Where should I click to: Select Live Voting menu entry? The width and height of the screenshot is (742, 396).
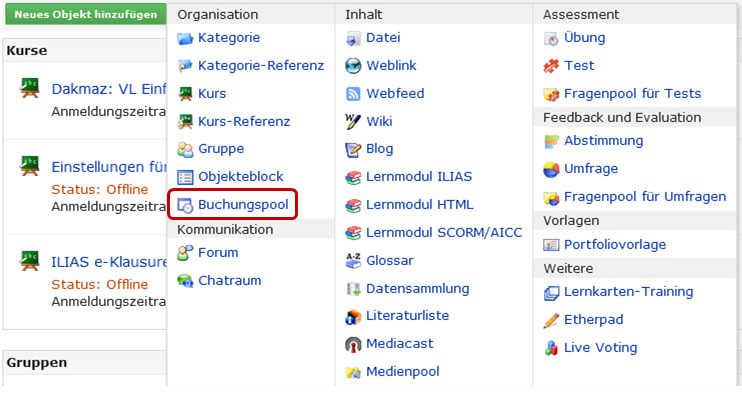601,347
